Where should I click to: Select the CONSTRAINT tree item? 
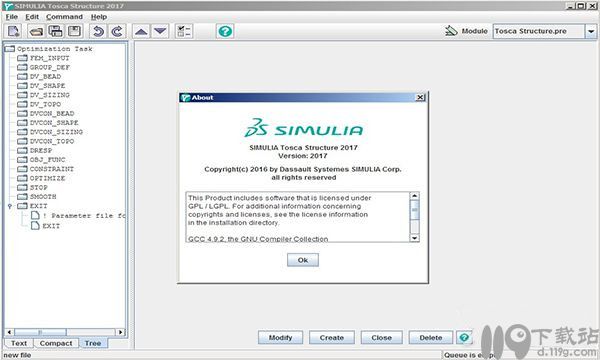(52, 169)
